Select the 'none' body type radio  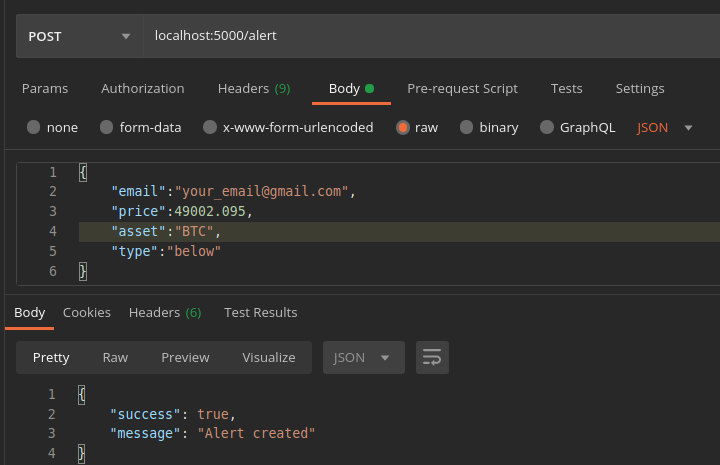tap(34, 127)
